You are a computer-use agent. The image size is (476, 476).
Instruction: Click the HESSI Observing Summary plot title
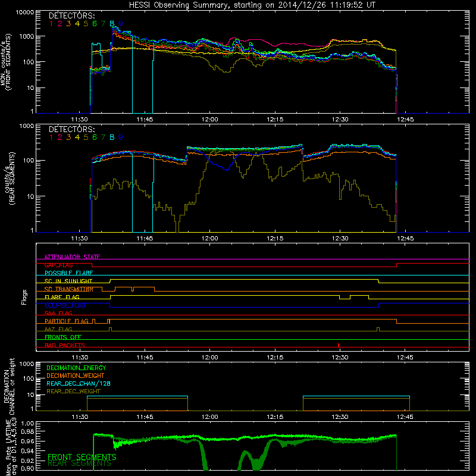252,5
